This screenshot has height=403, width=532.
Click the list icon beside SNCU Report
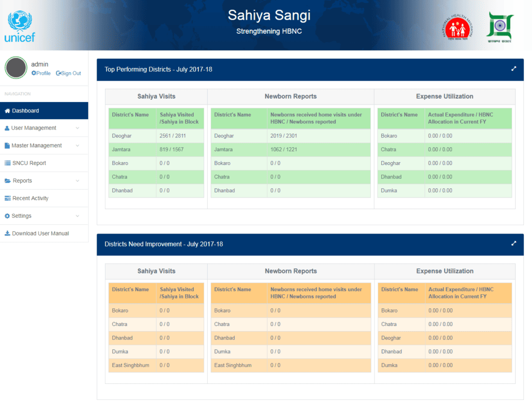8,163
